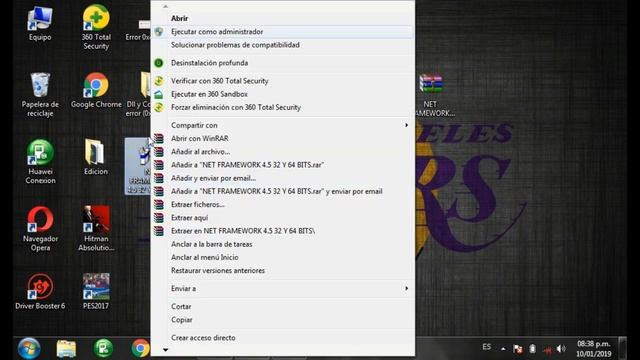Expand the Enviar a submenu
The width and height of the screenshot is (640, 360).
point(283,289)
